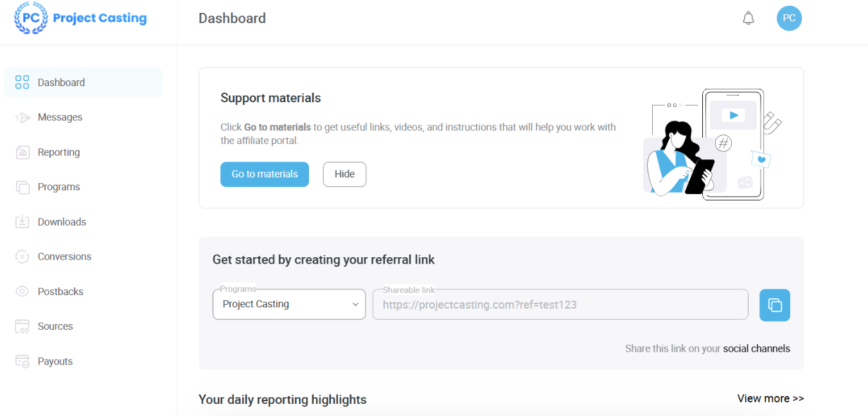Screen dimensions: 868x416
Task: Open the Sources menu item
Action: [x=55, y=326]
